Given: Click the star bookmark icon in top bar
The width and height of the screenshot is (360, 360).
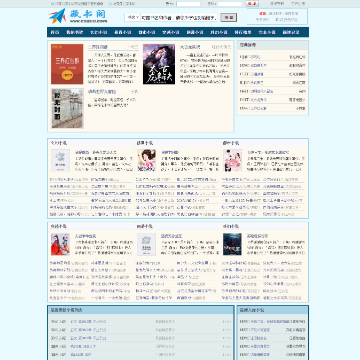Looking at the screenshot, I should click(52, 4).
